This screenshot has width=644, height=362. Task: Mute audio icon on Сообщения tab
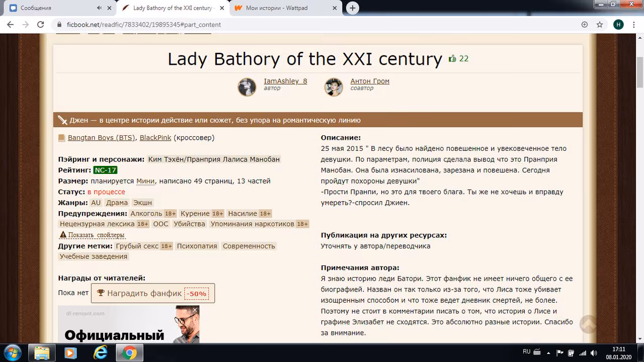[99, 8]
